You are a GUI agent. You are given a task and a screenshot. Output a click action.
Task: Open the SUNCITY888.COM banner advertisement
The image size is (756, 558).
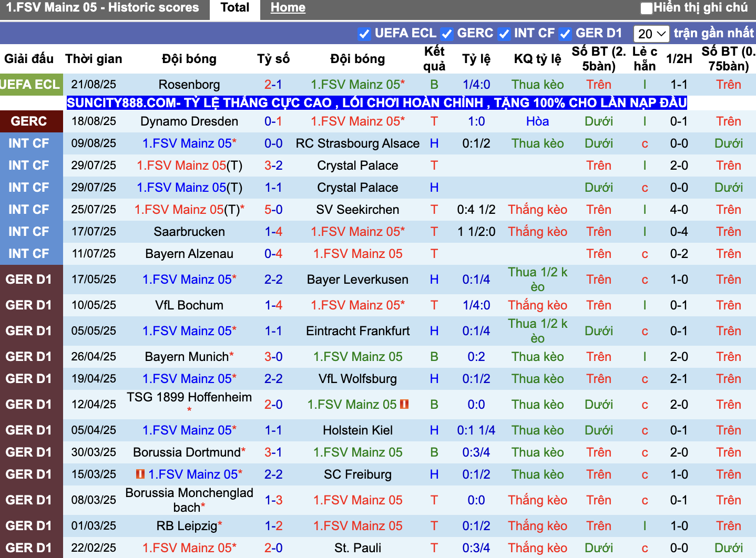[x=377, y=102]
